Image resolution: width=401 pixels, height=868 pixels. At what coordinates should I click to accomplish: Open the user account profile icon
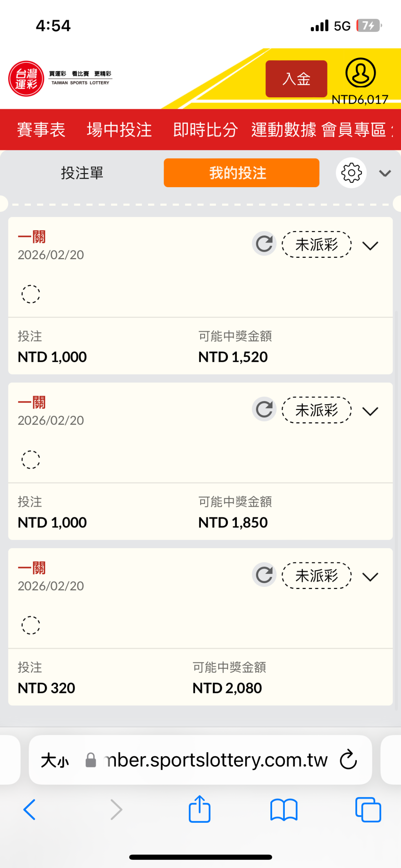point(360,73)
